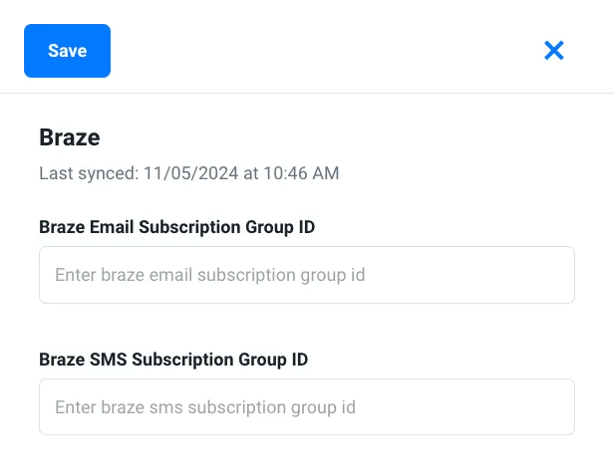The image size is (614, 459).
Task: Click the word SMS in the second label
Action: (x=108, y=359)
